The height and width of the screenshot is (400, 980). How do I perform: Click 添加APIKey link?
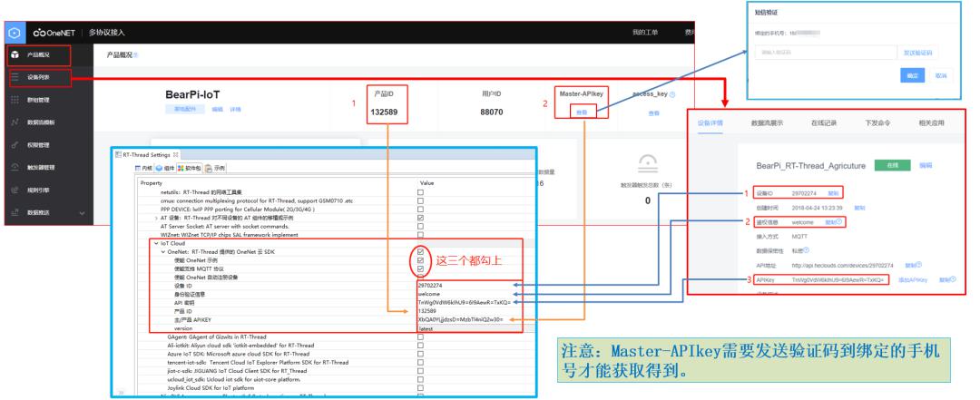pyautogui.click(x=913, y=280)
